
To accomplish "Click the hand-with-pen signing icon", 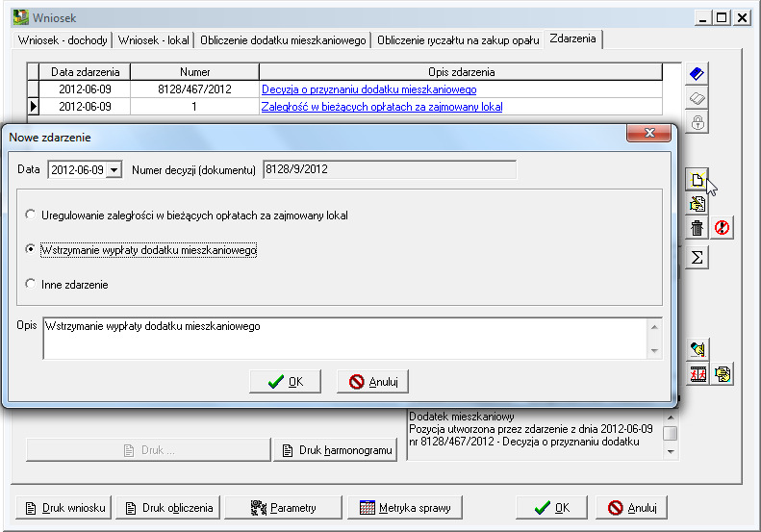I will point(697,349).
